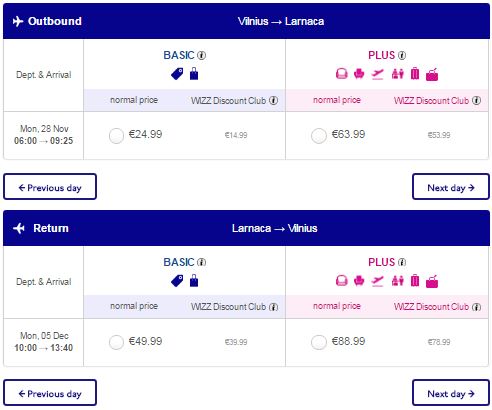Click return PLUS WIZZ Discount Club info icon
Screen dimensions: 492x410
point(477,307)
